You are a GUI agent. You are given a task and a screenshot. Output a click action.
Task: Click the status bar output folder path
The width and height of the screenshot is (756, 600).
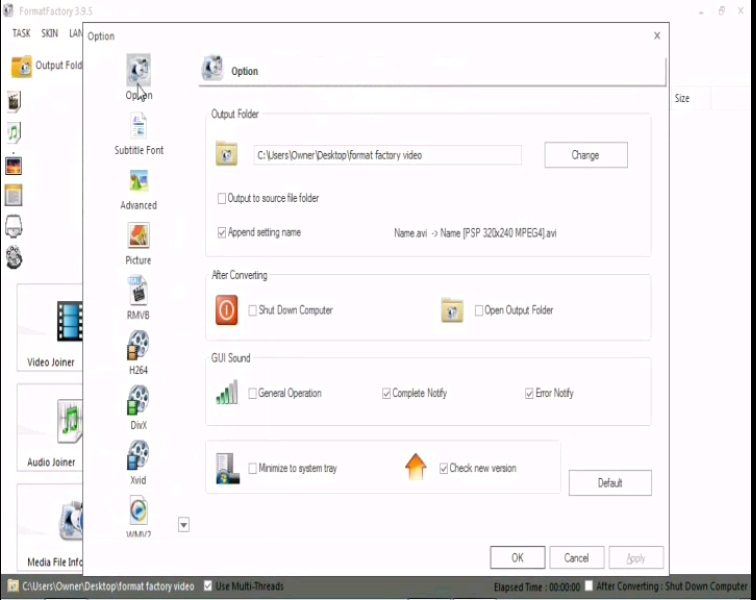tap(108, 586)
